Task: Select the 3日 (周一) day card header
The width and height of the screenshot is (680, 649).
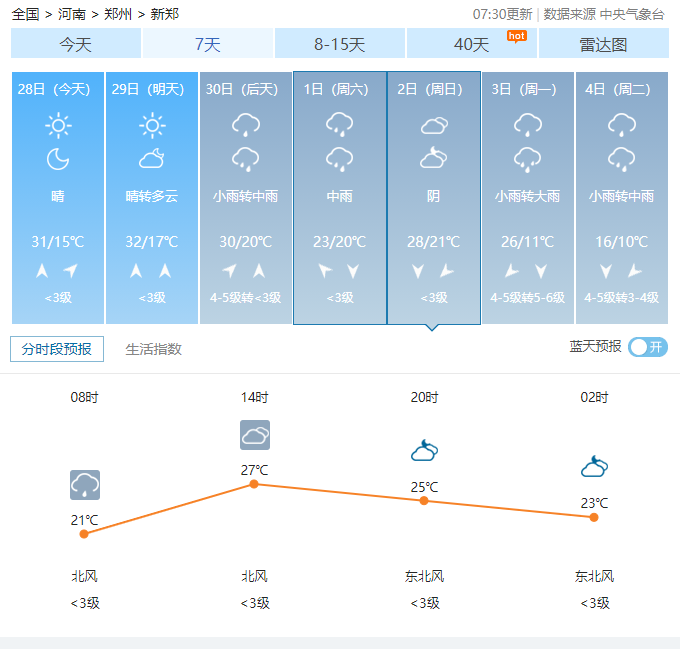Action: pos(523,89)
